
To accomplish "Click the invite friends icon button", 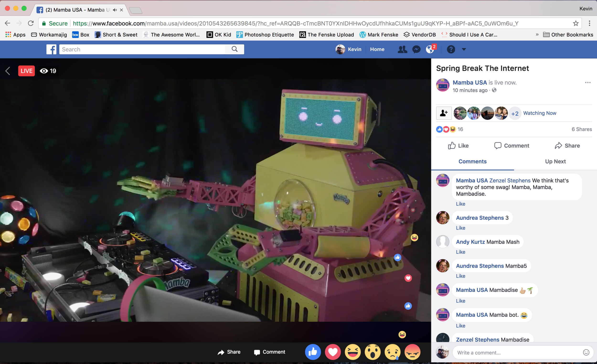I will tap(444, 113).
